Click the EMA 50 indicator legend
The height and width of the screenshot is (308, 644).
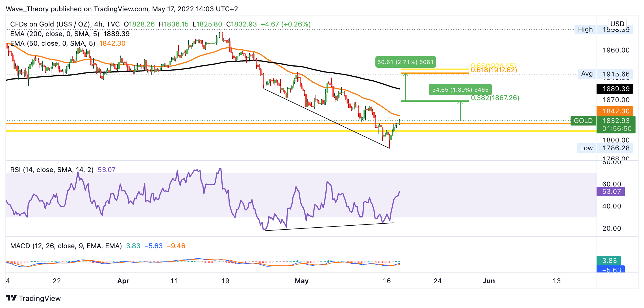[53, 43]
